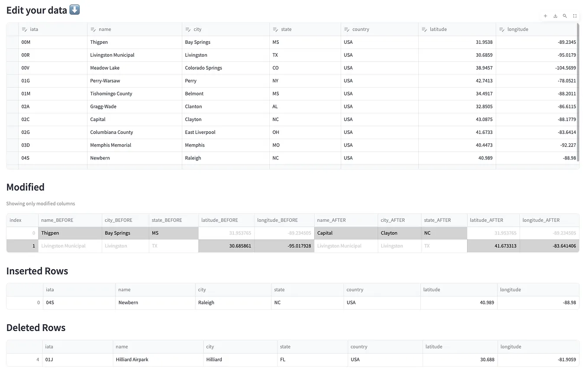Expand the data table to fullscreen
This screenshot has width=588, height=377.
coord(575,16)
